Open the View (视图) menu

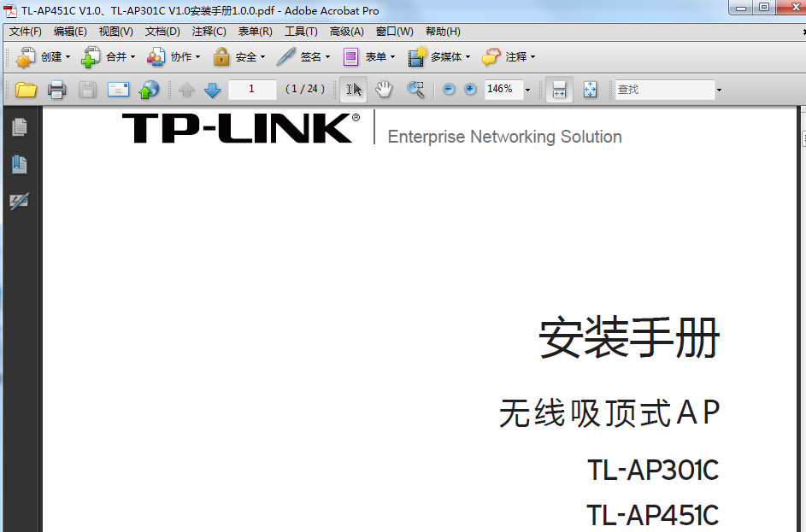[x=116, y=32]
